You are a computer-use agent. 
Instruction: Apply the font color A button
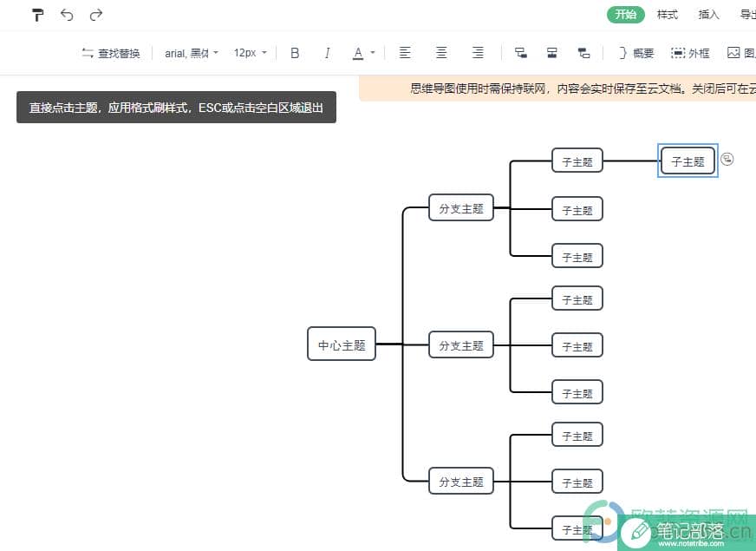coord(358,53)
